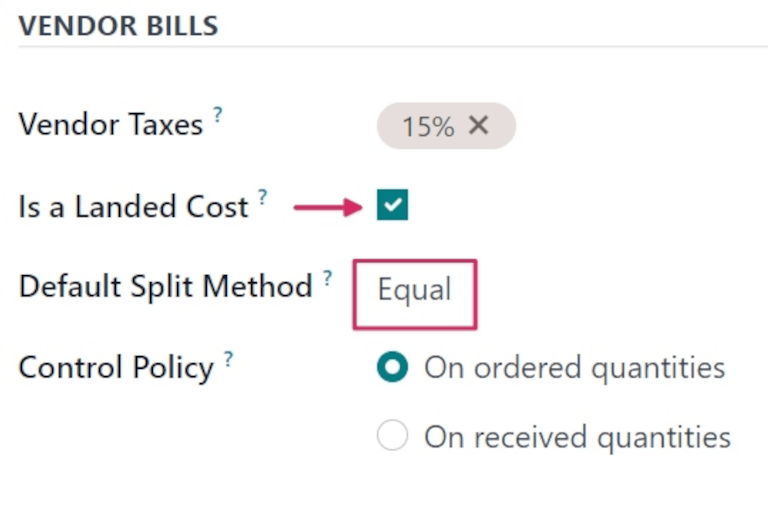Click the Vendor Taxes help question mark
Viewport: 768px width, 506px height.
(218, 115)
